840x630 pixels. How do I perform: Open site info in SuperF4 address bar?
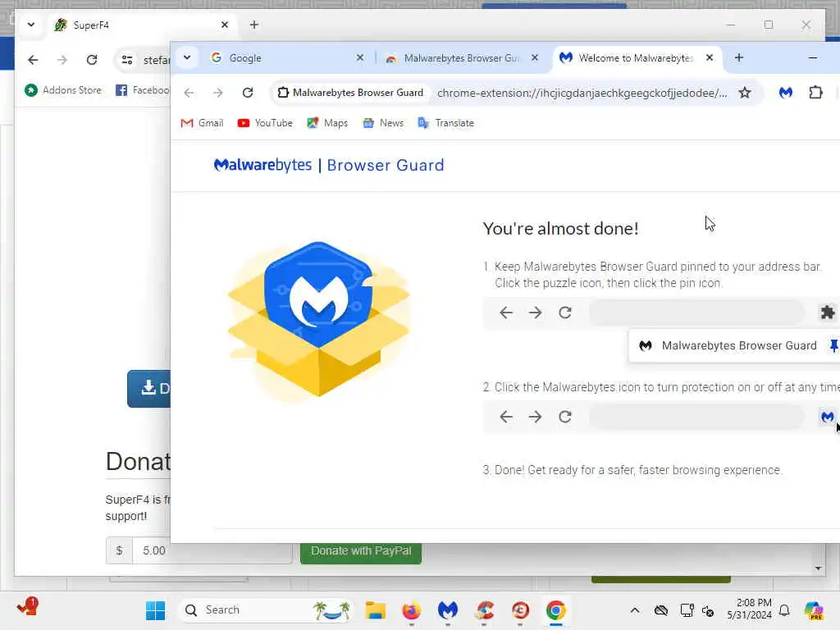pyautogui.click(x=127, y=59)
